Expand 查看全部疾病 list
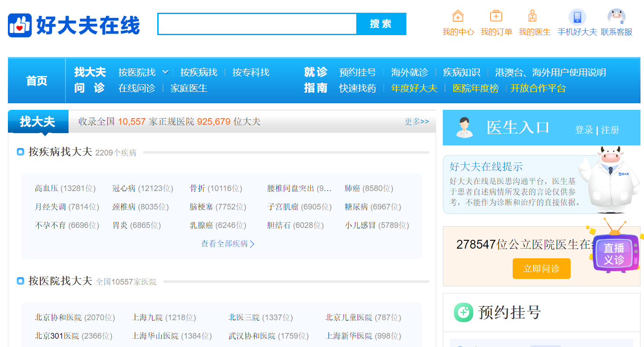Image resolution: width=644 pixels, height=347 pixels. [x=228, y=244]
